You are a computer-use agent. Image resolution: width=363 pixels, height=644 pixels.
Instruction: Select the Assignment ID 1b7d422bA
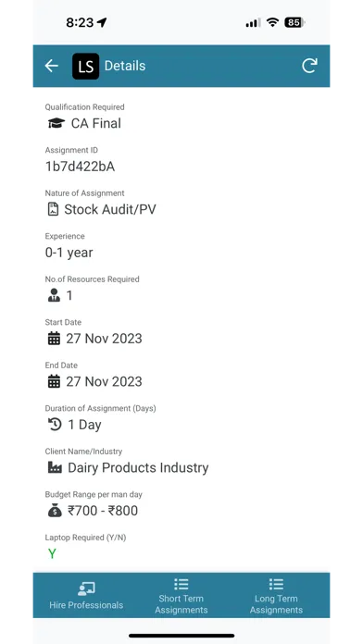tap(80, 167)
